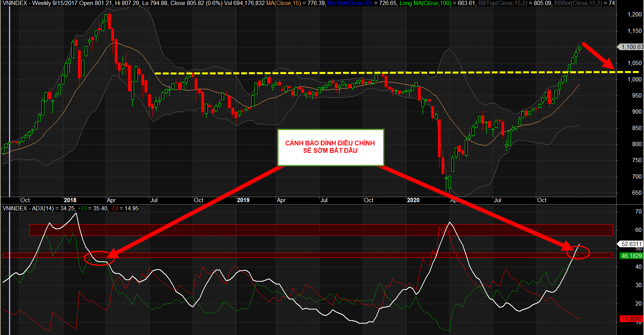
Task: Click the 70 level on the ADX axis
Action: click(x=639, y=212)
